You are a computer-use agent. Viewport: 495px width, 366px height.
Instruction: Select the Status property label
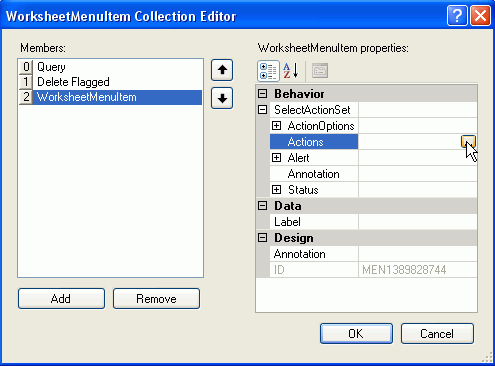303,190
